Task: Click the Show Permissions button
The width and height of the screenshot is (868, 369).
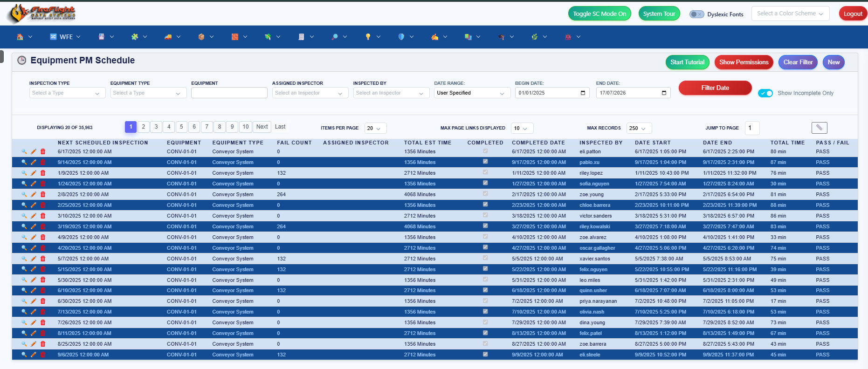Action: [744, 62]
